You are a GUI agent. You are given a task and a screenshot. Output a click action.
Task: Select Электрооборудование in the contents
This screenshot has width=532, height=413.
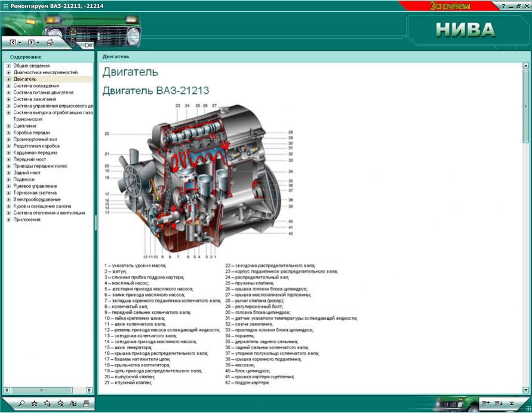37,200
